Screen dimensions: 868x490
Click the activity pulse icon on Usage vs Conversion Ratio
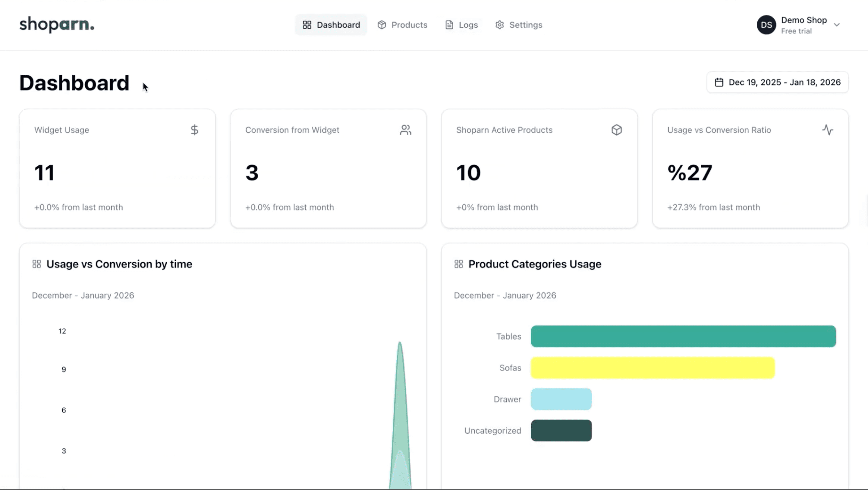[x=828, y=130]
